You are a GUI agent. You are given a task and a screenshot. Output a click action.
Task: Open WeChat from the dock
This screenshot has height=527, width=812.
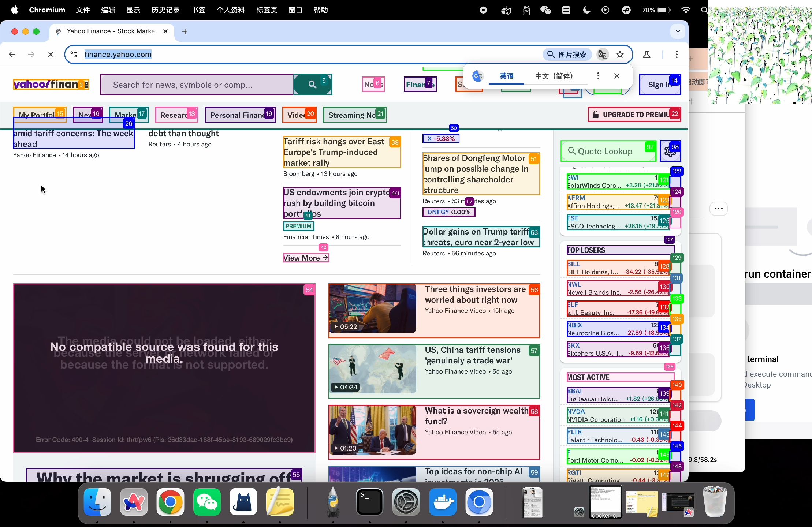pyautogui.click(x=207, y=502)
